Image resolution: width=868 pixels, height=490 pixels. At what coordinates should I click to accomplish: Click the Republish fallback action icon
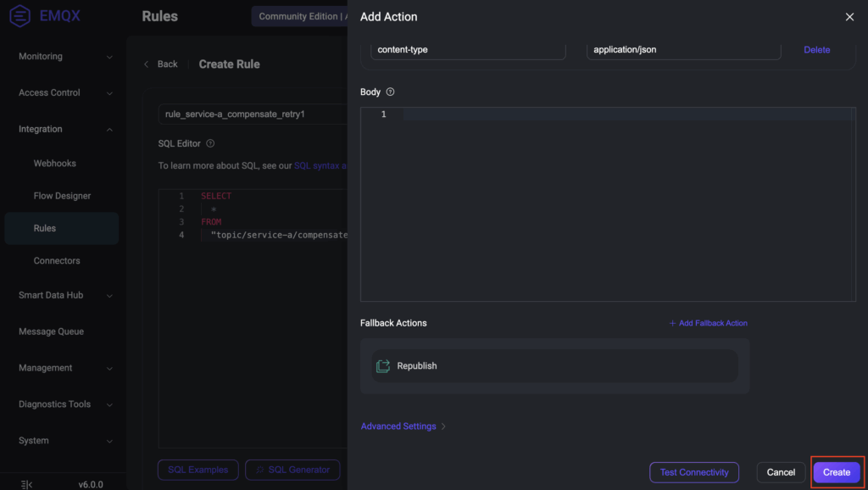coord(383,366)
